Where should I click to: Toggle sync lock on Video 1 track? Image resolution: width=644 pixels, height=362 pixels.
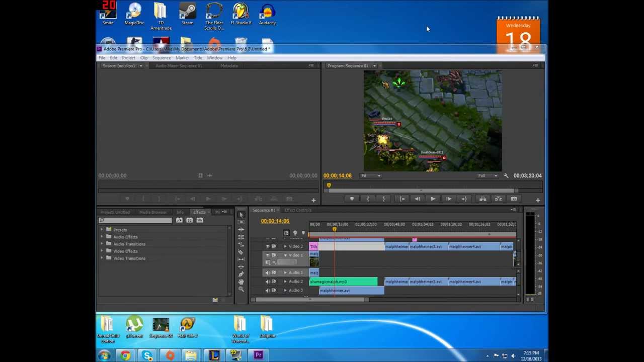274,255
